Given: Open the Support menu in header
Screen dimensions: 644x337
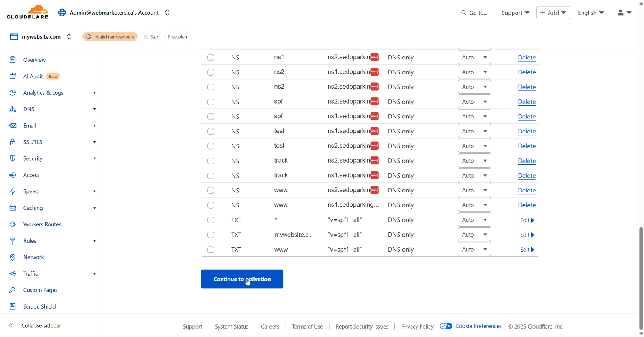Looking at the screenshot, I should (x=515, y=13).
